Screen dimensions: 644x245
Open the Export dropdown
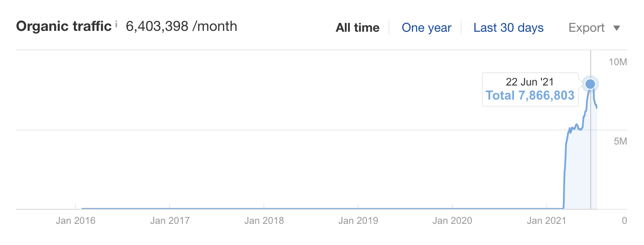594,28
